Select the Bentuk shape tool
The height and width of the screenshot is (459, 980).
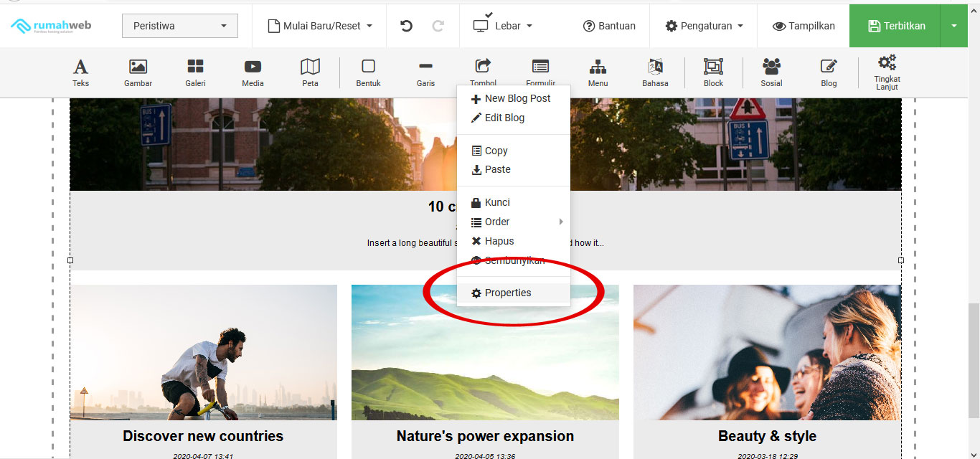368,73
